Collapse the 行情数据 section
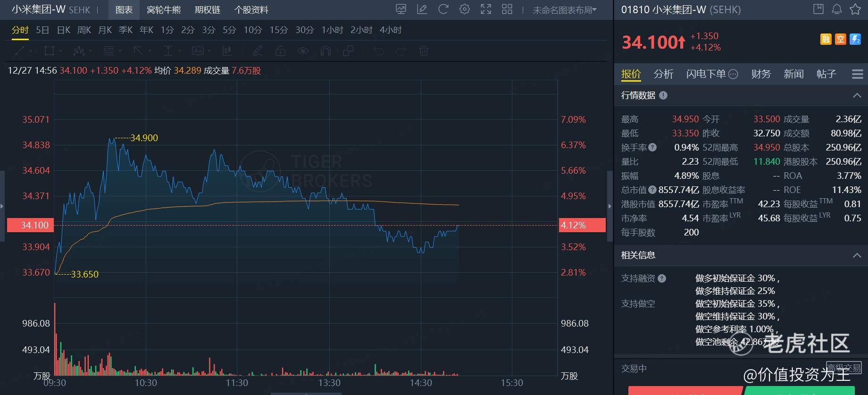The image size is (868, 395). [857, 96]
